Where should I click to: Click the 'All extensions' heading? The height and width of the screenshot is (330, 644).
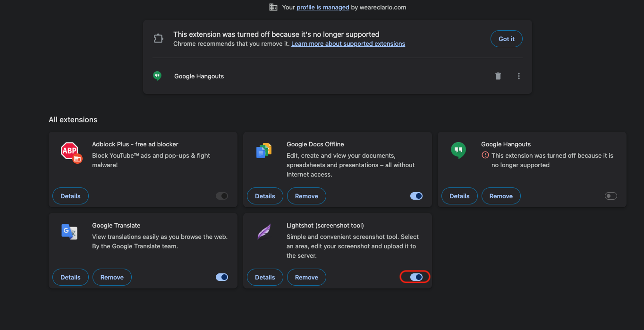[x=73, y=119]
